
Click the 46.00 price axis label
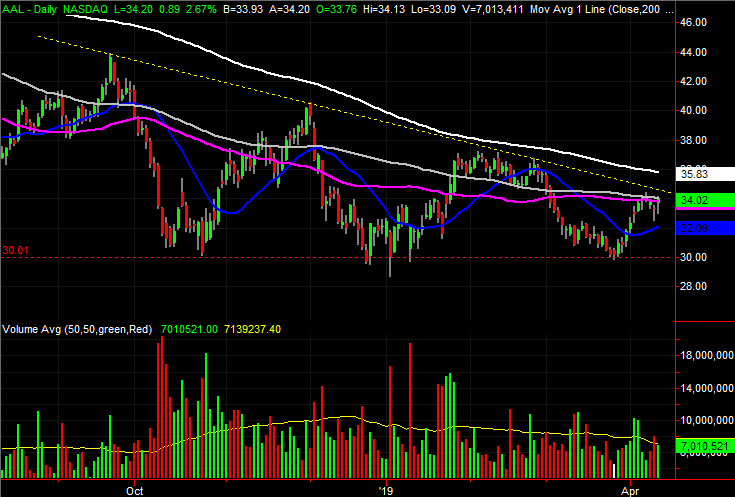[x=695, y=23]
